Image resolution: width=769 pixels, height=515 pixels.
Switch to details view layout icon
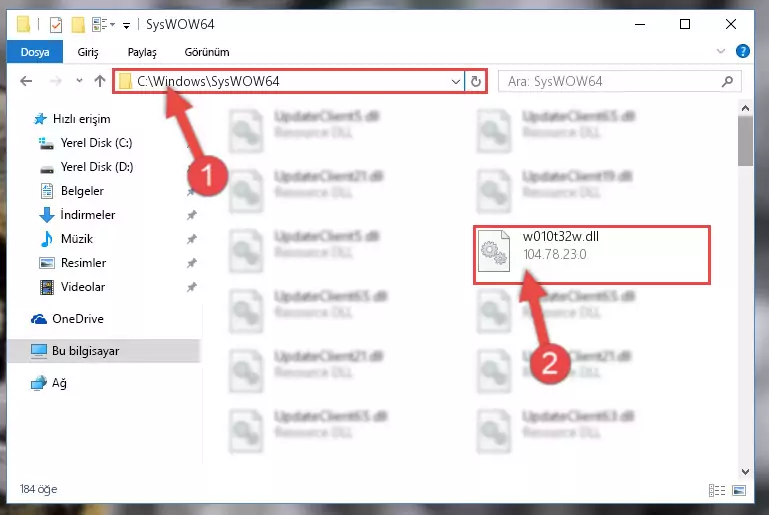click(x=717, y=490)
